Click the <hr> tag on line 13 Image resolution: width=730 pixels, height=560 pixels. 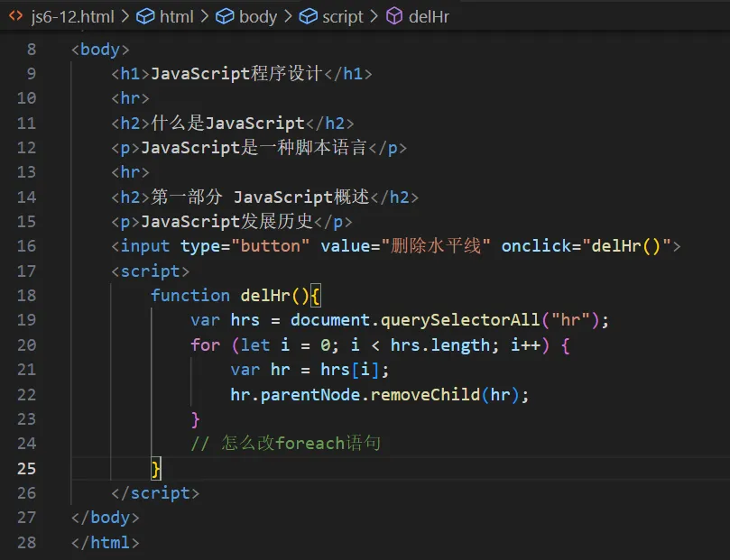point(130,172)
